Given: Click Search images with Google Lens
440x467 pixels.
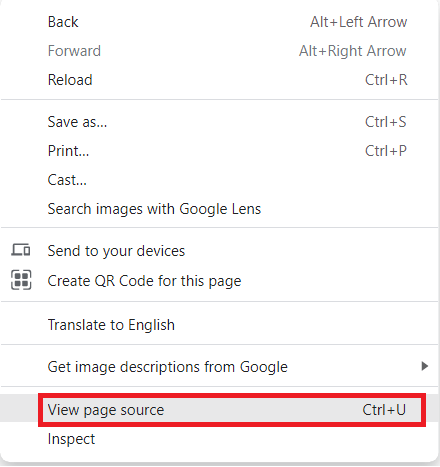Looking at the screenshot, I should tap(219, 209).
